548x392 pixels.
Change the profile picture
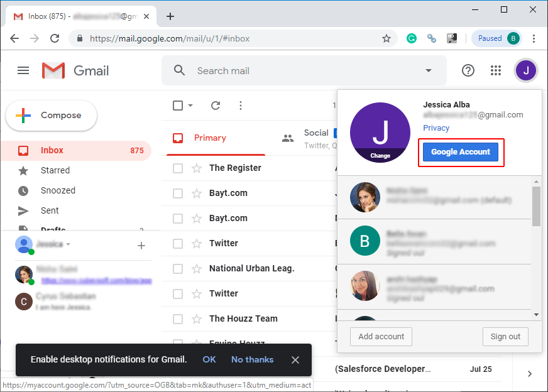[x=380, y=155]
